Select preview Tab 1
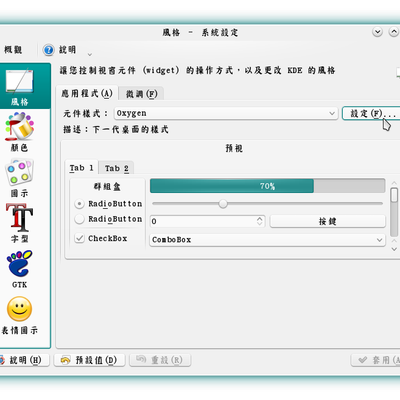 pyautogui.click(x=82, y=168)
